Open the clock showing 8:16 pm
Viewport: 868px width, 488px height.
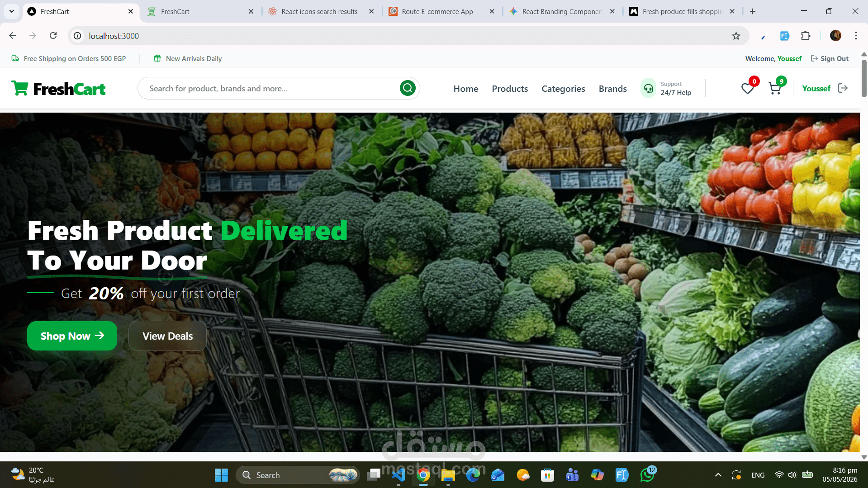[x=840, y=475]
